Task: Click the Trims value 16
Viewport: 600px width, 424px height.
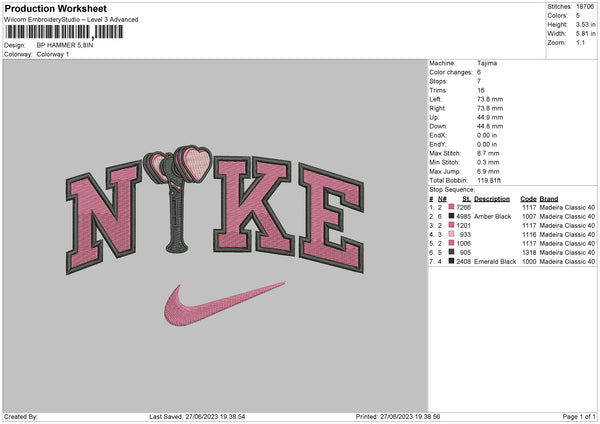Action: coord(481,90)
